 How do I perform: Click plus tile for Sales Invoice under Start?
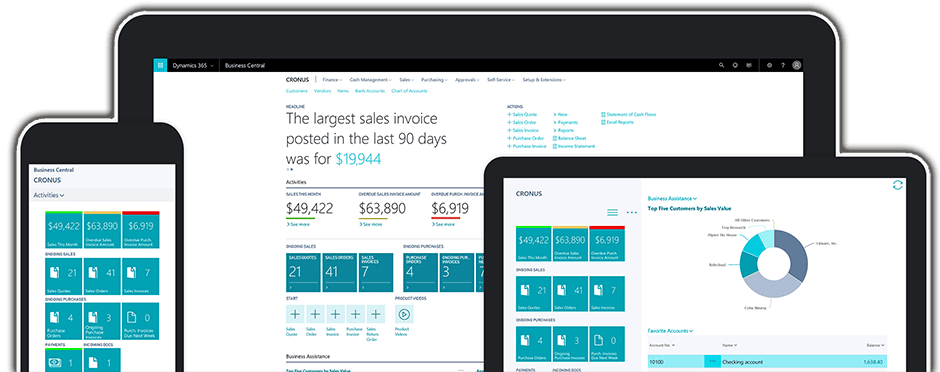coord(335,314)
